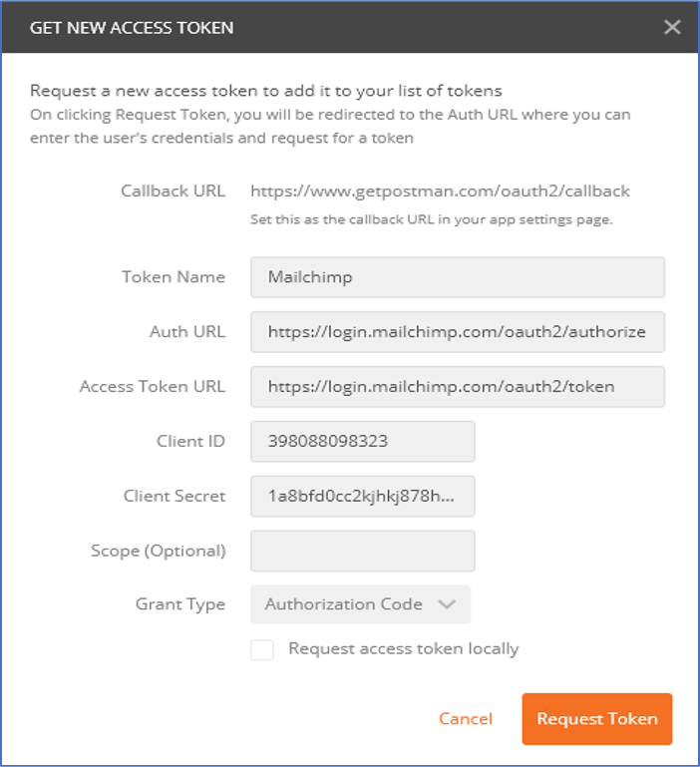Expand the Authorization Code grant type dropdown

pyautogui.click(x=360, y=604)
